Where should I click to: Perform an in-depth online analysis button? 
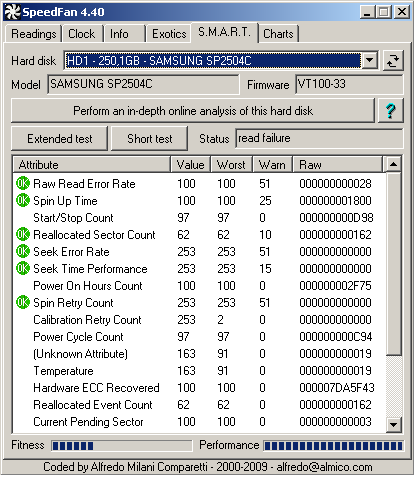193,111
